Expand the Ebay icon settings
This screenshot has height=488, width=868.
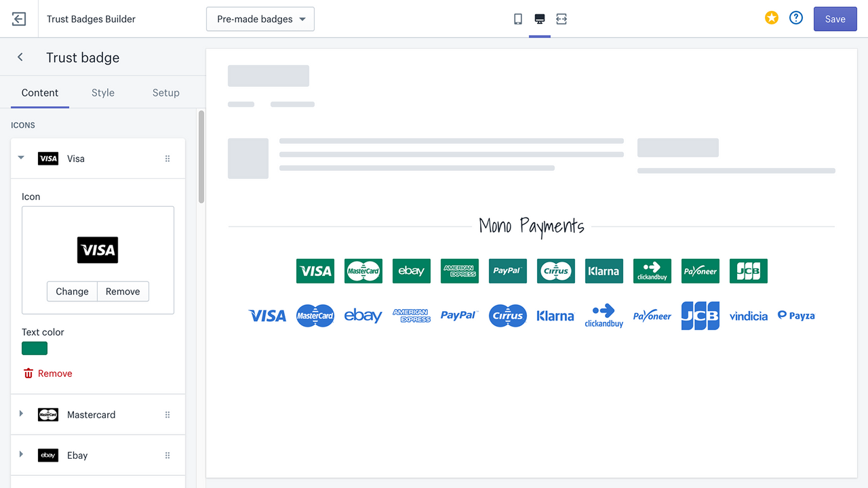click(x=20, y=455)
